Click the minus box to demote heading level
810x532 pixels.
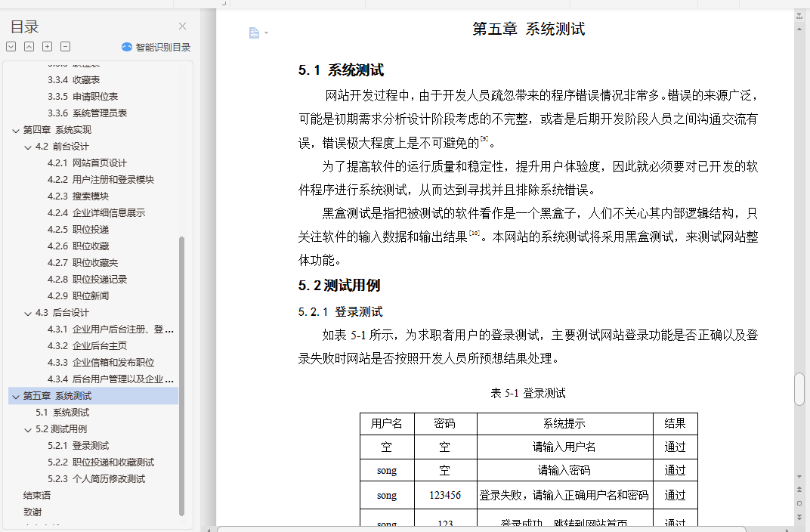pyautogui.click(x=65, y=47)
